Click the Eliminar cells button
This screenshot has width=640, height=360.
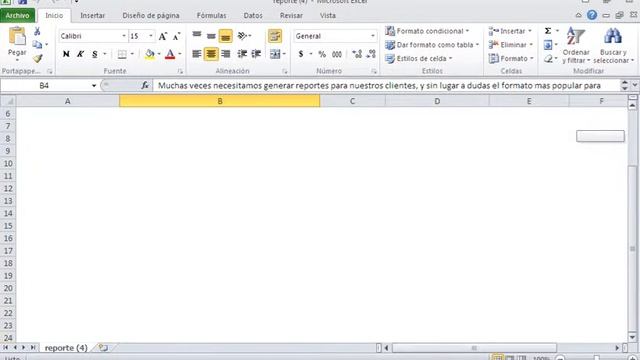[x=511, y=45]
